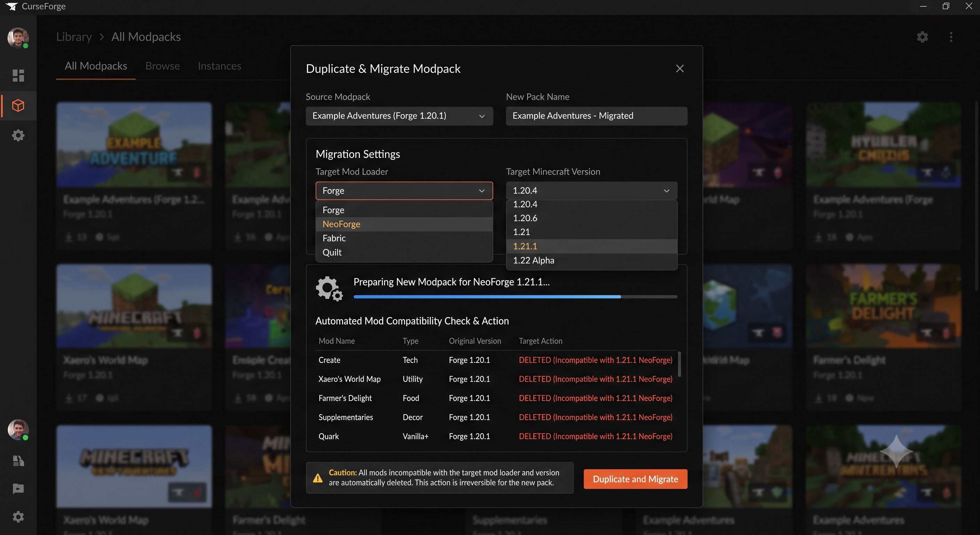Choose Forge from the open loader list
This screenshot has height=535, width=980.
(x=404, y=210)
